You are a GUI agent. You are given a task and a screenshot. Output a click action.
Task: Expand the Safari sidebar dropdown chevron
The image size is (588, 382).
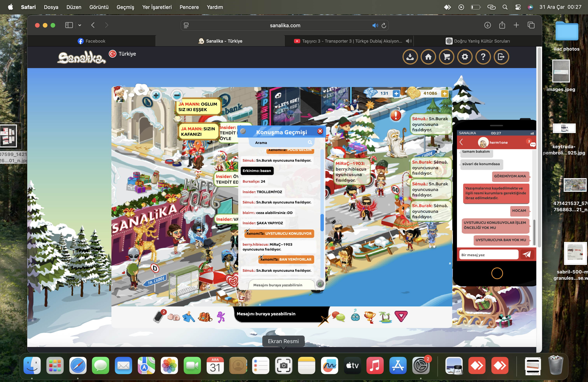click(80, 25)
